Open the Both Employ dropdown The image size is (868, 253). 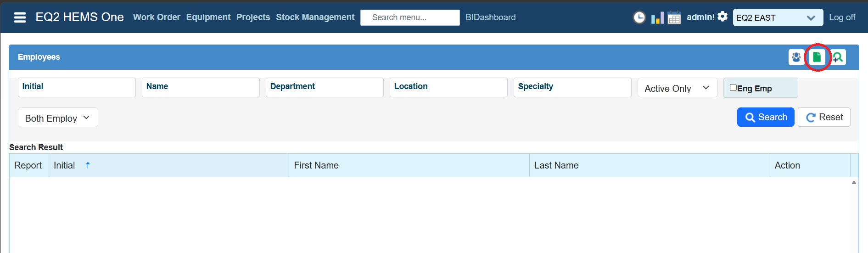tap(58, 118)
